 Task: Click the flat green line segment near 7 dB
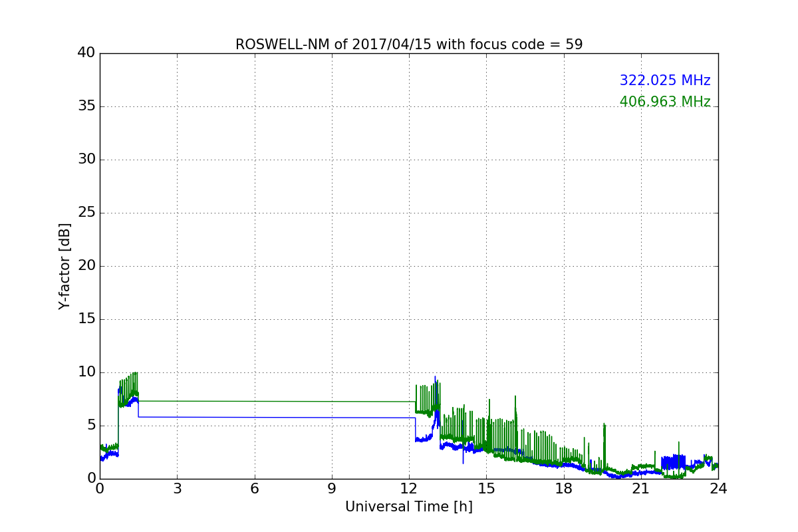277,401
